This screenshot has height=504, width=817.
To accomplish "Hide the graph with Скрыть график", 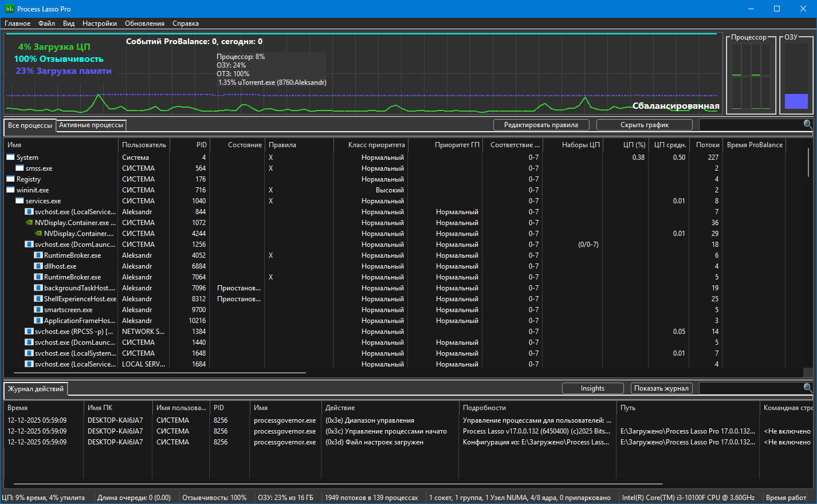I will (x=644, y=125).
